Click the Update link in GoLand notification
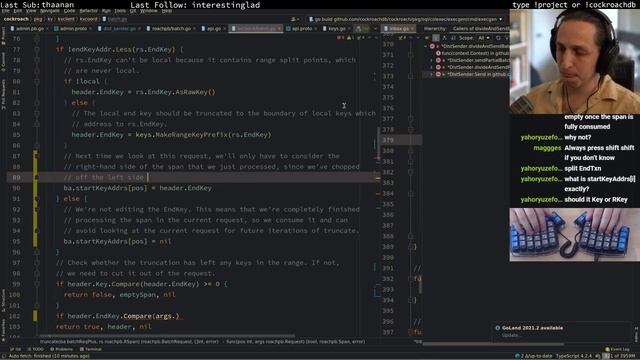 511,336
